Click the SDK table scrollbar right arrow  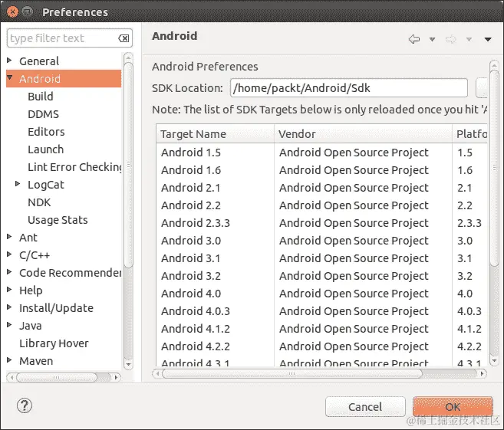pos(482,373)
